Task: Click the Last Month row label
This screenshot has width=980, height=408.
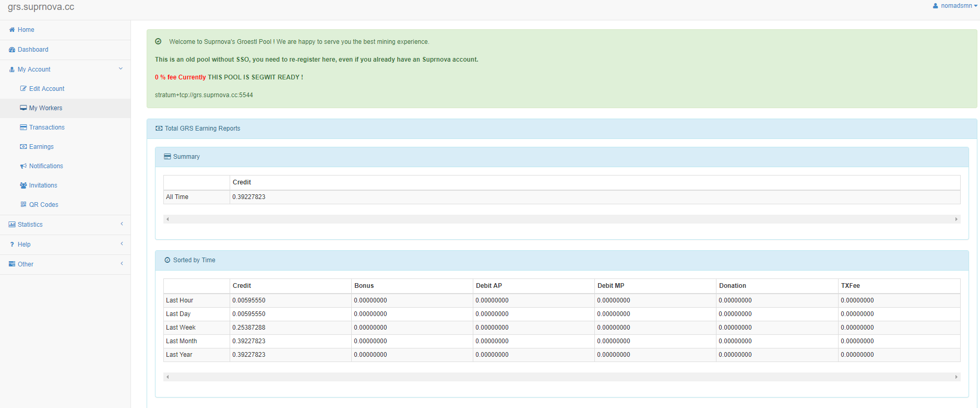Action: pos(182,341)
